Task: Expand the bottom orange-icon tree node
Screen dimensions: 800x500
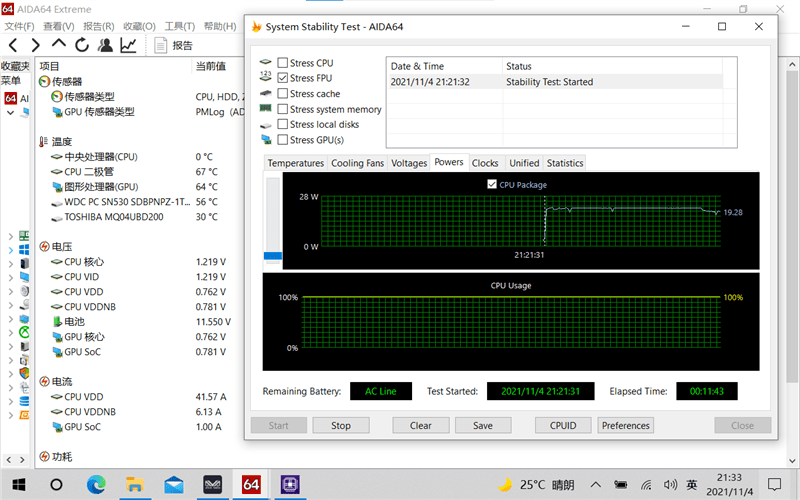Action: click(x=11, y=415)
